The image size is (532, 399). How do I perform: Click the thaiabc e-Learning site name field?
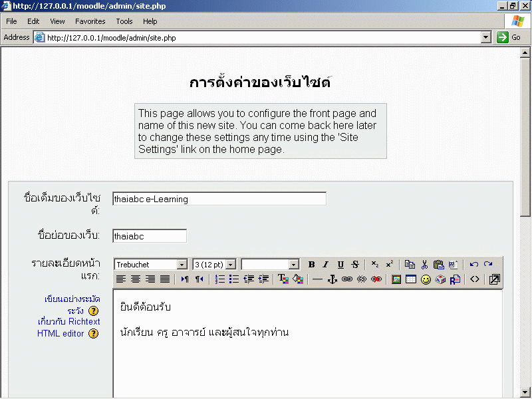[219, 199]
